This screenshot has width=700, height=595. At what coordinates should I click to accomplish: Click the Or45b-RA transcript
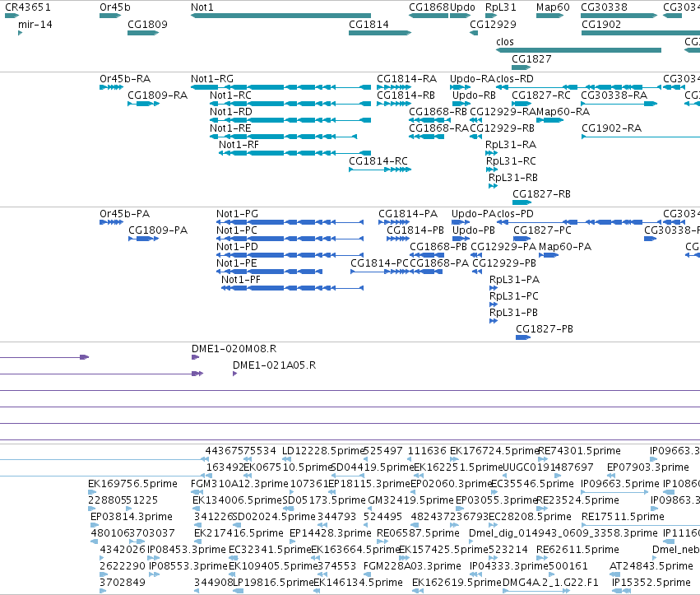point(111,87)
